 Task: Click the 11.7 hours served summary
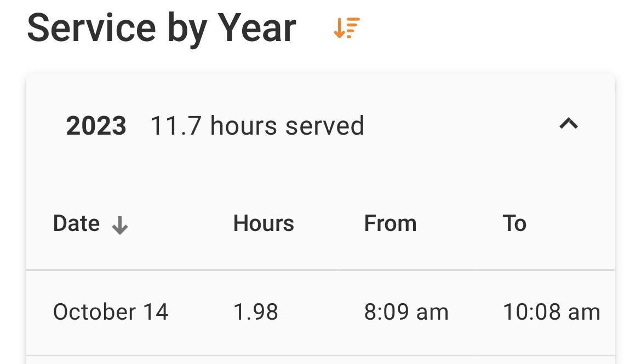[x=257, y=126]
